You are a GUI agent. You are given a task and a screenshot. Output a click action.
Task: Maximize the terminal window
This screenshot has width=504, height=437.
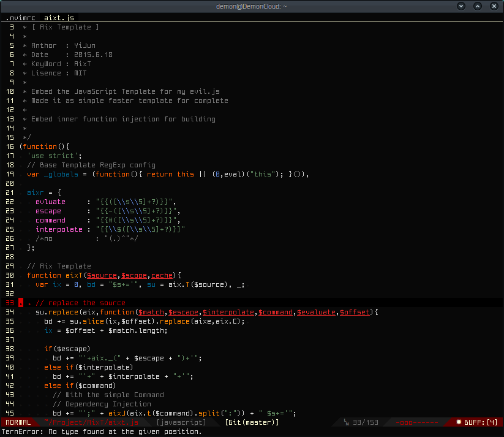coord(478,6)
